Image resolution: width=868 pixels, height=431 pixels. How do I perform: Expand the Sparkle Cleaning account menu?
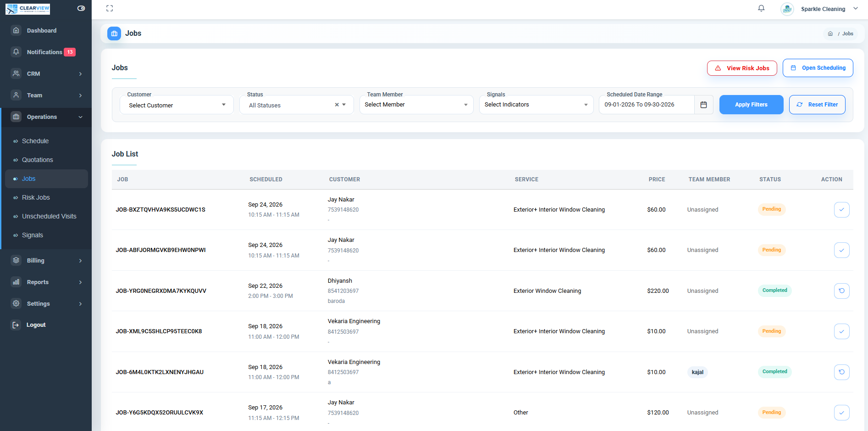pos(856,9)
